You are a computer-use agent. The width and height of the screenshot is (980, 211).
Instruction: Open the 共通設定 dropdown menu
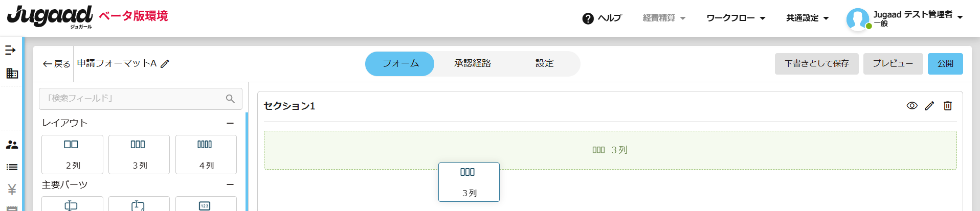(807, 18)
